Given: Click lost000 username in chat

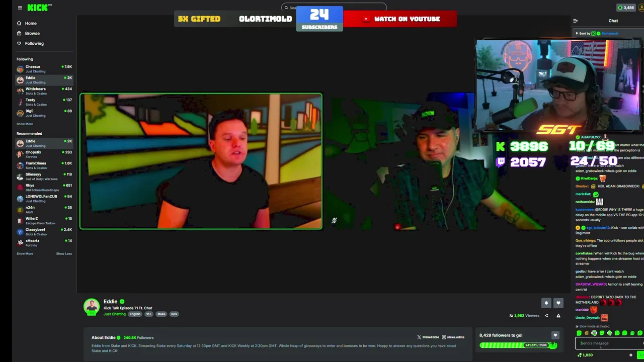Looking at the screenshot, I should coord(582,310).
